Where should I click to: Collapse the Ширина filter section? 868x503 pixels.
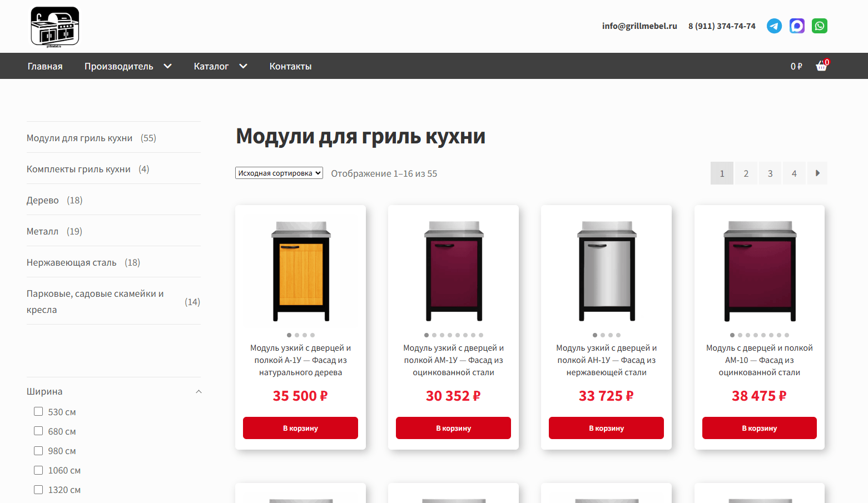(x=199, y=392)
